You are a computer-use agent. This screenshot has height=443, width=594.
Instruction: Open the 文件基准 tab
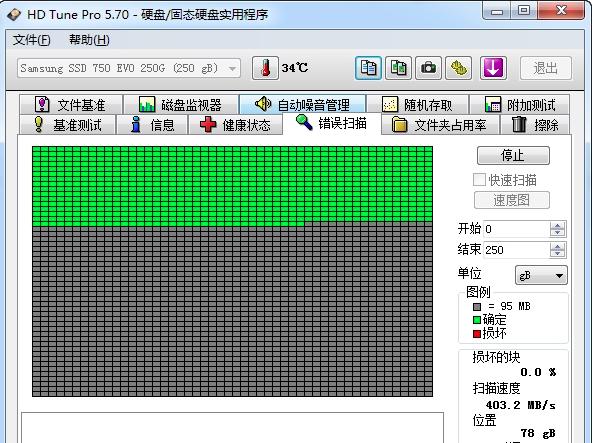click(x=71, y=104)
